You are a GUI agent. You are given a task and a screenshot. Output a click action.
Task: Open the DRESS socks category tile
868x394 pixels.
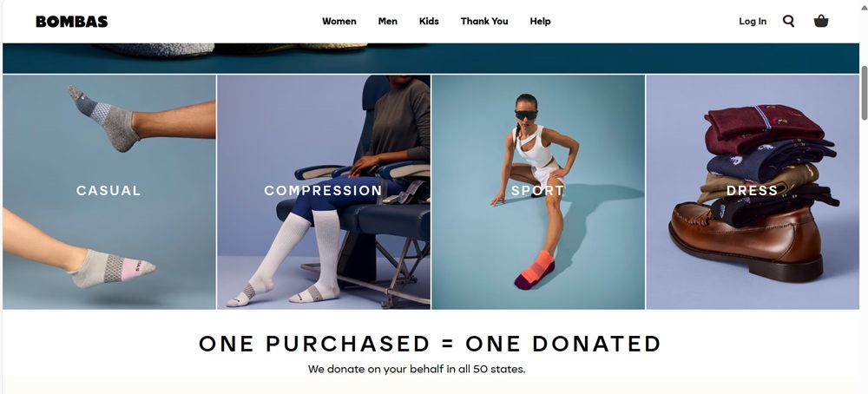point(753,192)
